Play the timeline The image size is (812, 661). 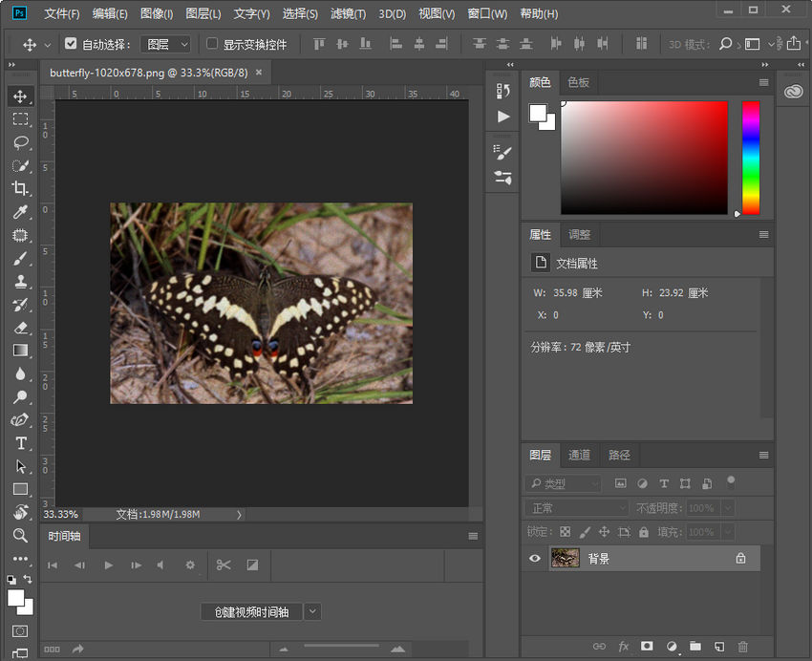(x=108, y=565)
